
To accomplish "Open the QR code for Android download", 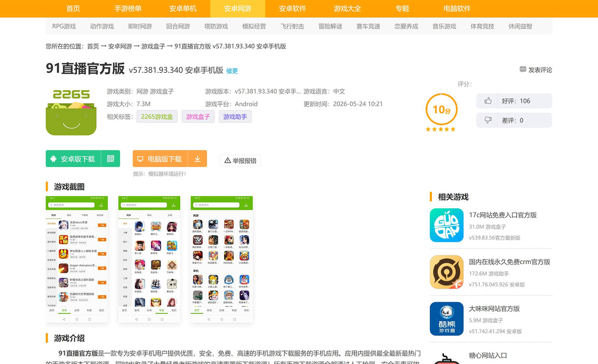I will pyautogui.click(x=111, y=159).
